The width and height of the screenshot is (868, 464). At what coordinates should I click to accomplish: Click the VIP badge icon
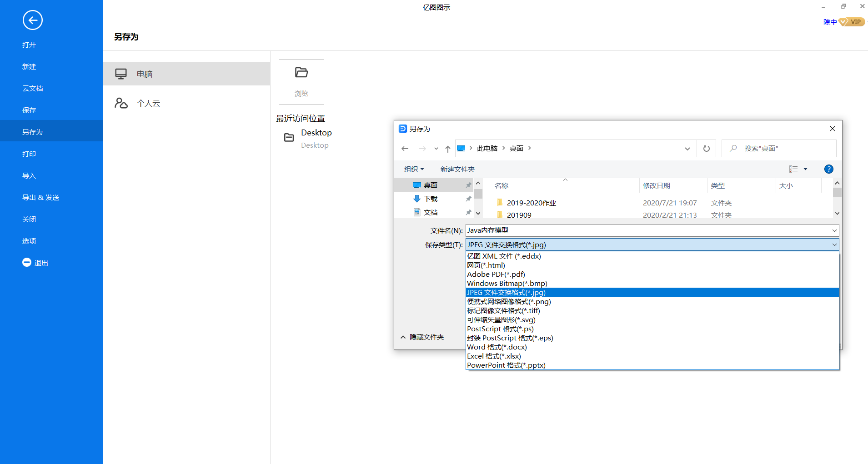click(852, 22)
